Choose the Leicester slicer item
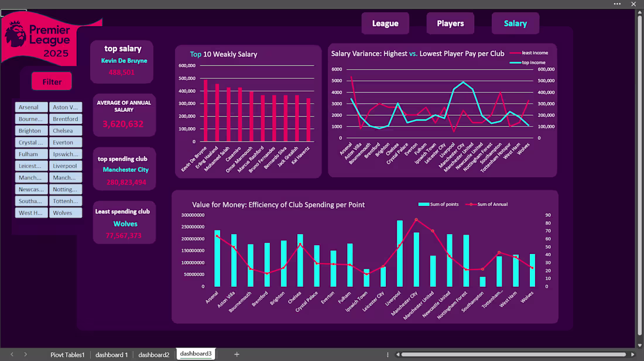The image size is (644, 361). click(x=32, y=166)
